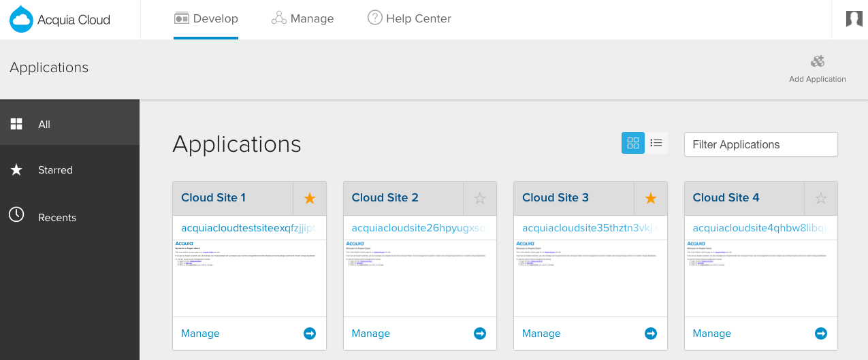
Task: Click the arrow icon on Cloud Site 4
Action: 821,333
